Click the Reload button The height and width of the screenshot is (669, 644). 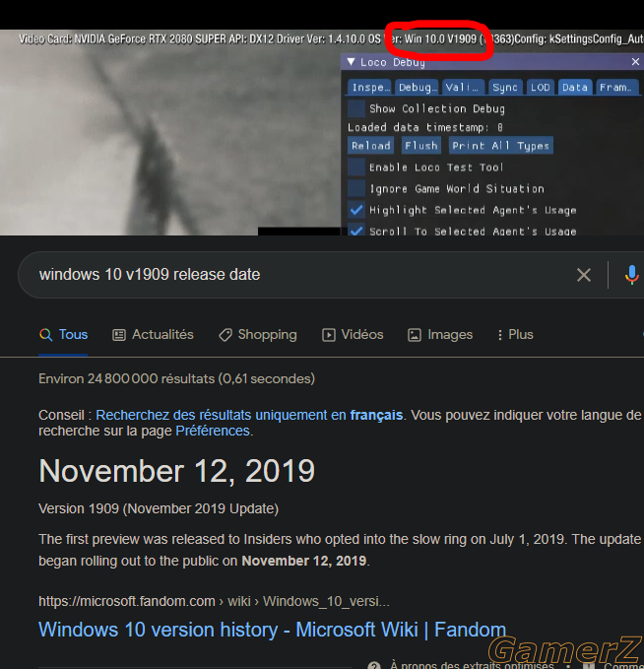tap(370, 146)
